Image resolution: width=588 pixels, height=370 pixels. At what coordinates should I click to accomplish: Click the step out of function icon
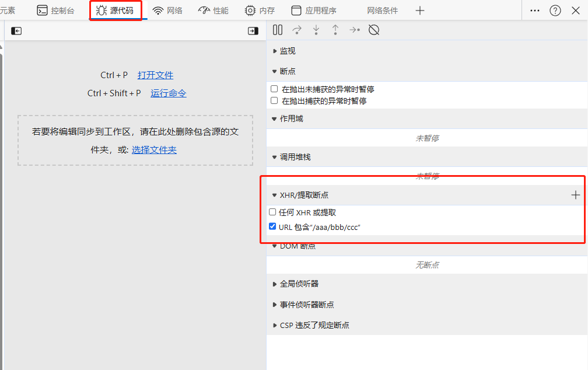click(x=335, y=30)
